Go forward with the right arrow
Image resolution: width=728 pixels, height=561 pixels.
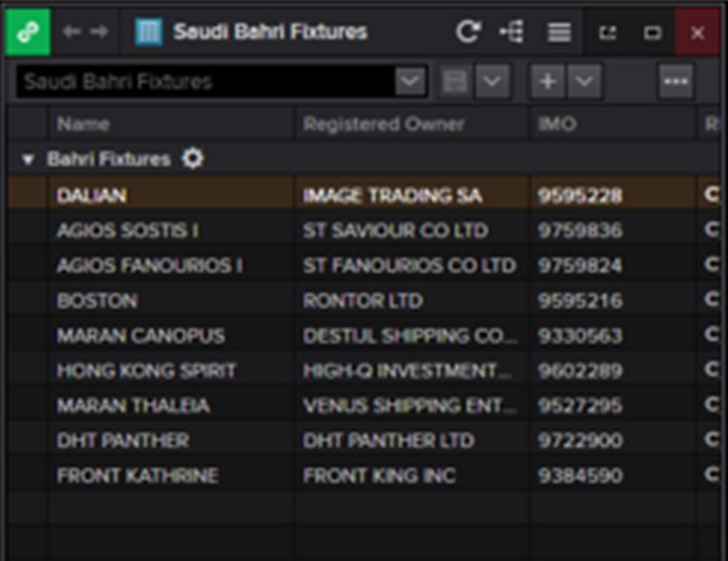(100, 31)
